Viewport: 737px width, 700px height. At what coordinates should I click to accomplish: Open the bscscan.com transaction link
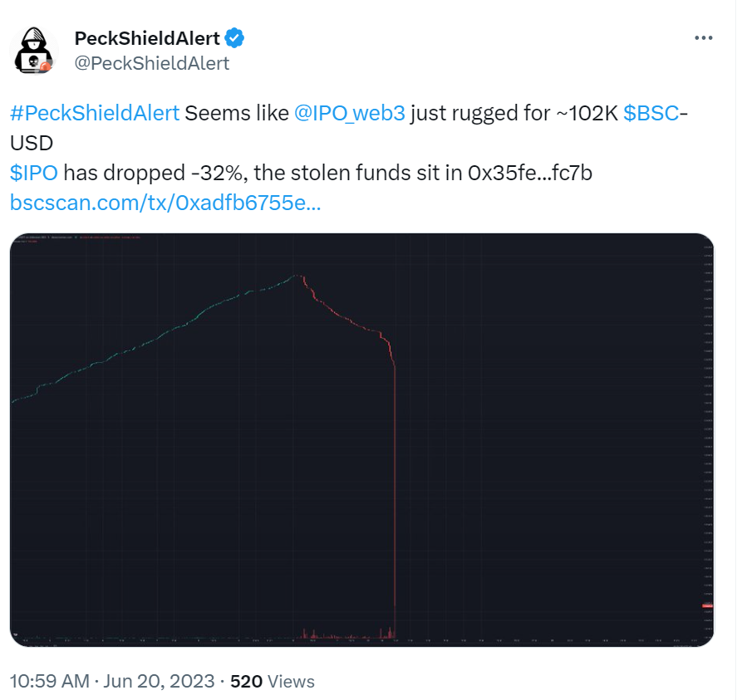(165, 203)
